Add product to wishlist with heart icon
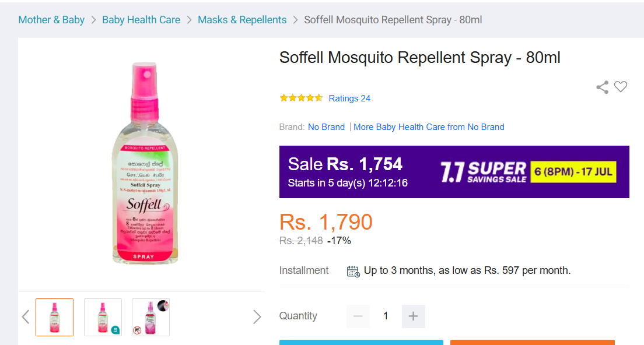The image size is (644, 345). click(x=621, y=87)
